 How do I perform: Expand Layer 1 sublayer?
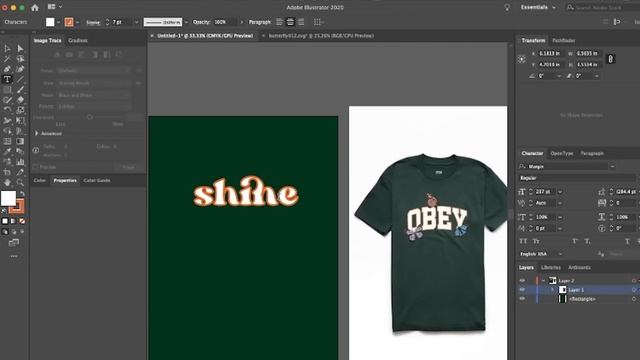(552, 290)
